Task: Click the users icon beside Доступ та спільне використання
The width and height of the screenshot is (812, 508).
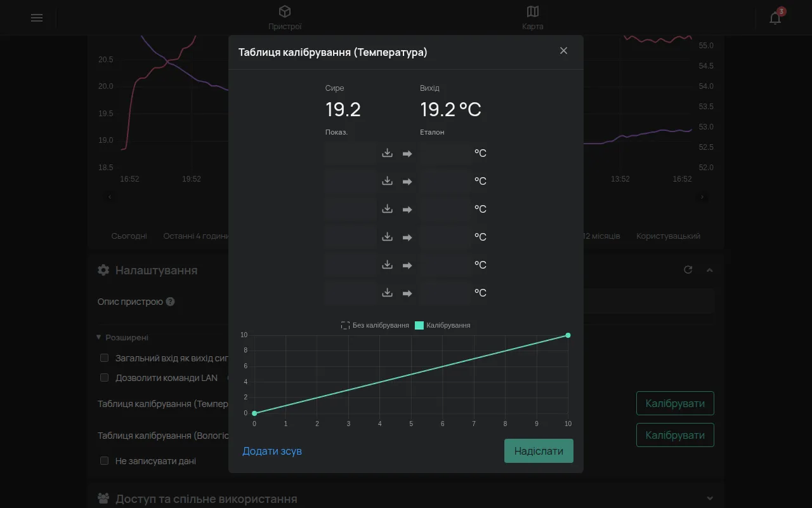Action: 103,498
